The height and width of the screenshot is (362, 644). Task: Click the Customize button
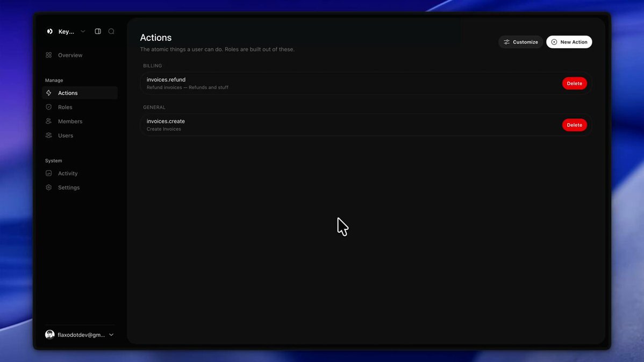(x=521, y=42)
